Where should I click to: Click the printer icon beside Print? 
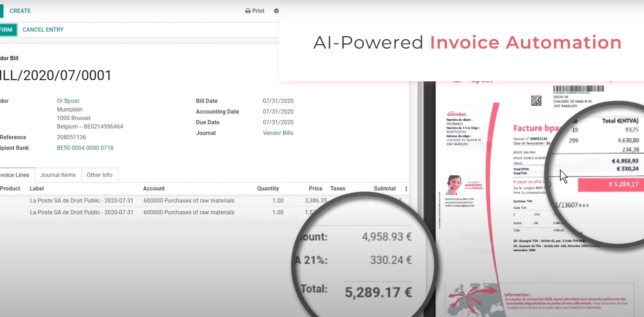pos(248,11)
